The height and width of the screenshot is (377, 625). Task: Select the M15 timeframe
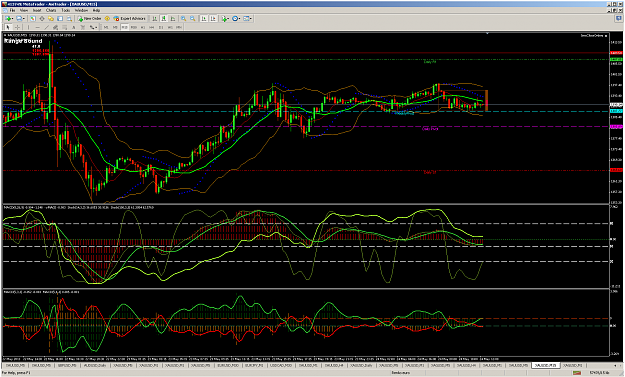pos(125,27)
